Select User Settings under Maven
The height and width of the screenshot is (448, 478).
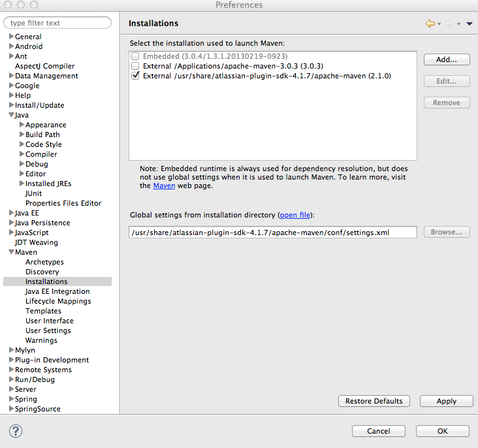click(48, 330)
